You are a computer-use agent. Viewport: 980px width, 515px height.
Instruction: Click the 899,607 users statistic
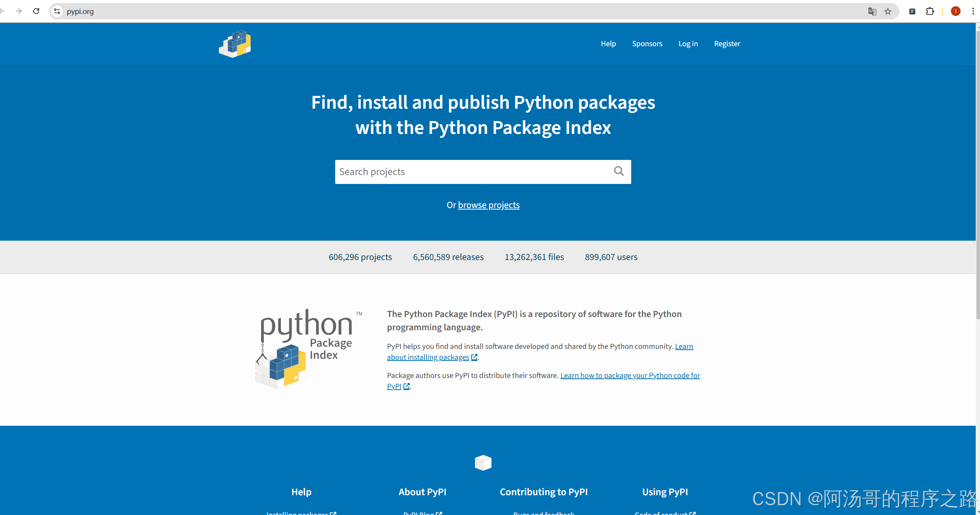coord(611,257)
